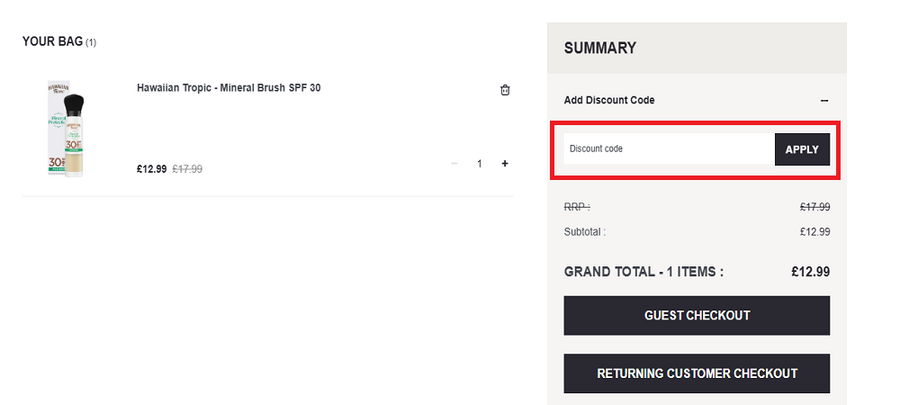Remove Hawaiian Tropic item with trash icon

505,90
